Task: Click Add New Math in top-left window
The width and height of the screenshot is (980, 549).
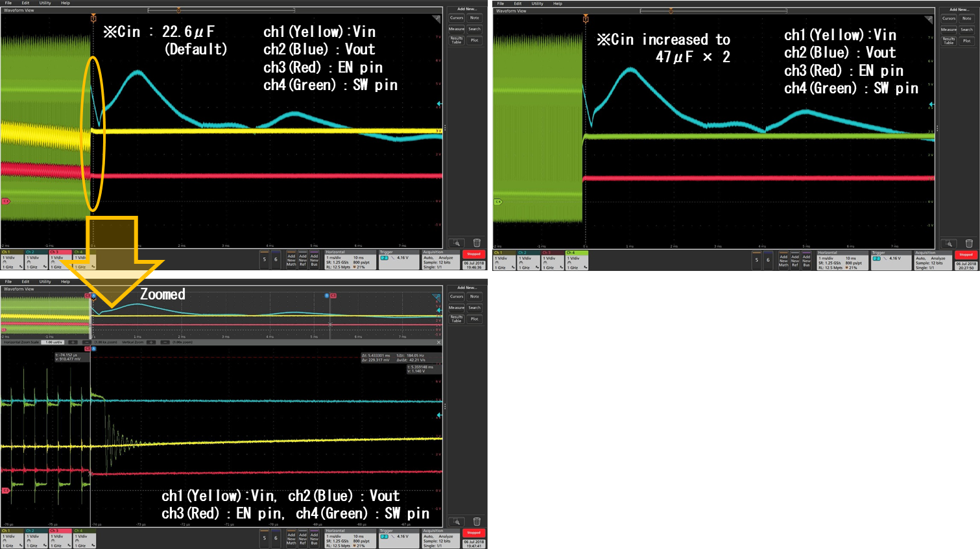Action: [291, 259]
